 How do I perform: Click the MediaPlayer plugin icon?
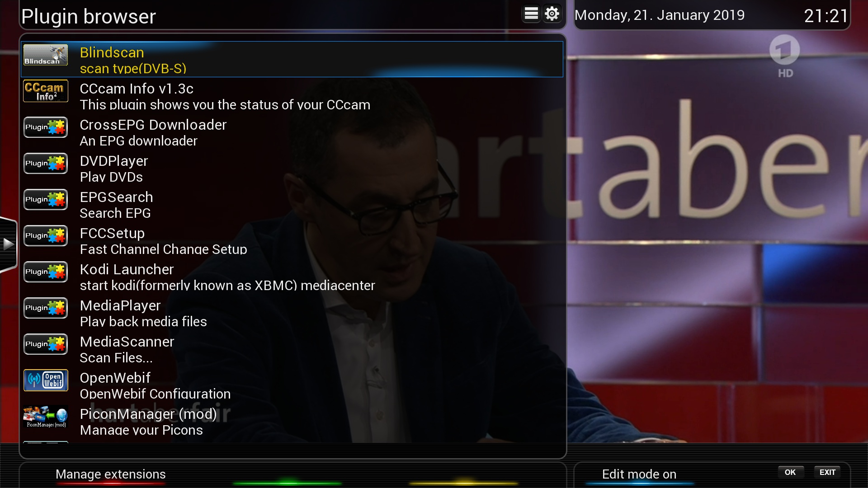pos(45,308)
